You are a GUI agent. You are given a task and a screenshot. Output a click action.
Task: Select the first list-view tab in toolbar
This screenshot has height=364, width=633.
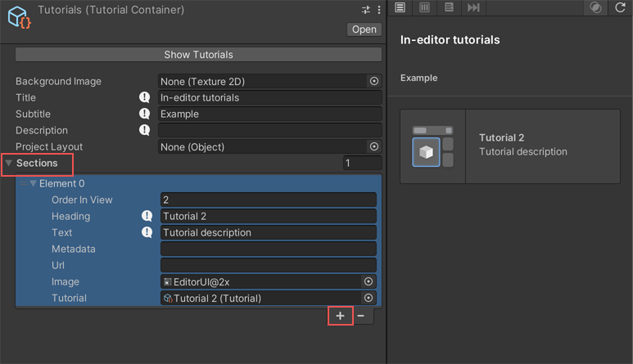pyautogui.click(x=400, y=7)
